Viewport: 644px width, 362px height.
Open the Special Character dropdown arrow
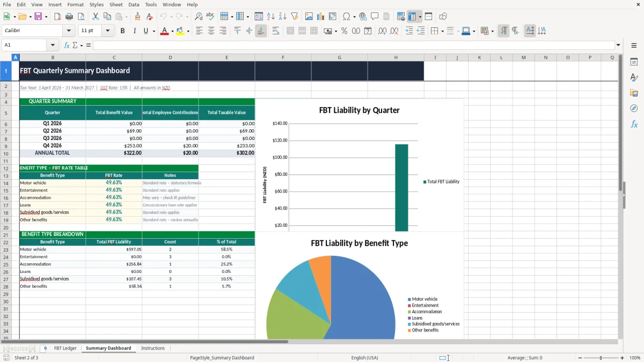(354, 17)
